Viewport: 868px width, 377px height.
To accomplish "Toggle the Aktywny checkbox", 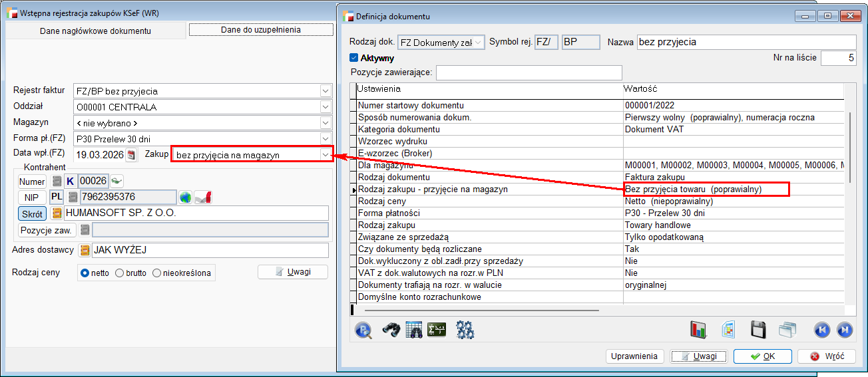I will 354,58.
